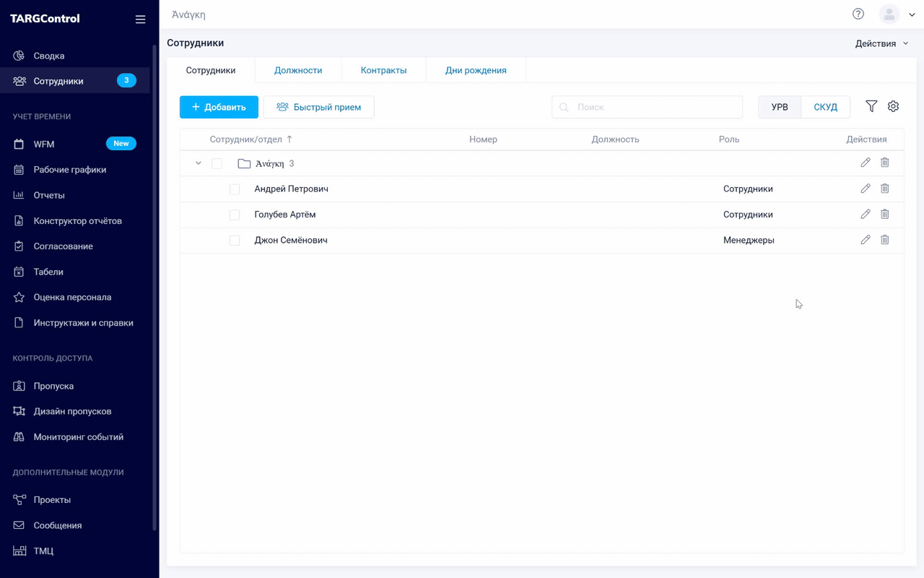Collapse the Ἀνάγκη department group
Viewport: 924px width, 578px height.
tap(199, 164)
